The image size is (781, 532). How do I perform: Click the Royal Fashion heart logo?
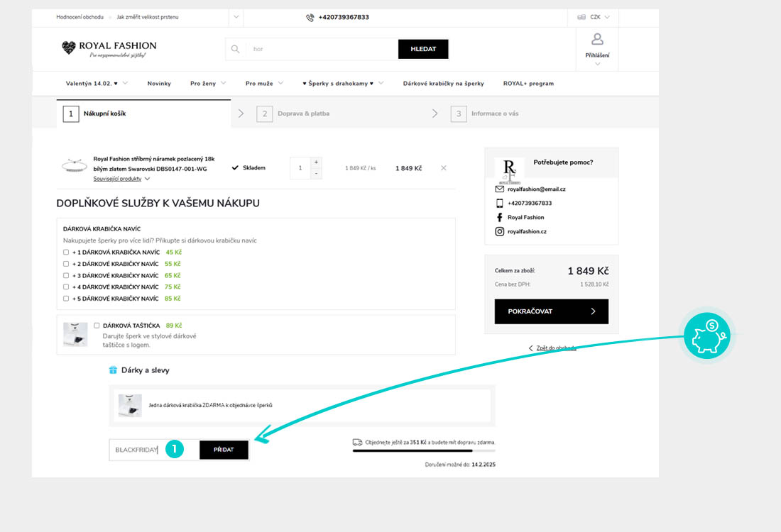click(69, 48)
